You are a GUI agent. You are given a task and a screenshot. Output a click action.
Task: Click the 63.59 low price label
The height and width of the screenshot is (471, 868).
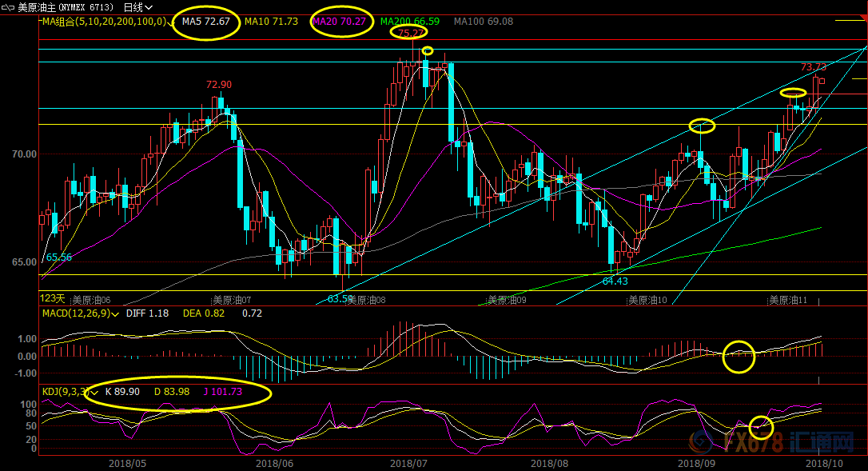340,299
